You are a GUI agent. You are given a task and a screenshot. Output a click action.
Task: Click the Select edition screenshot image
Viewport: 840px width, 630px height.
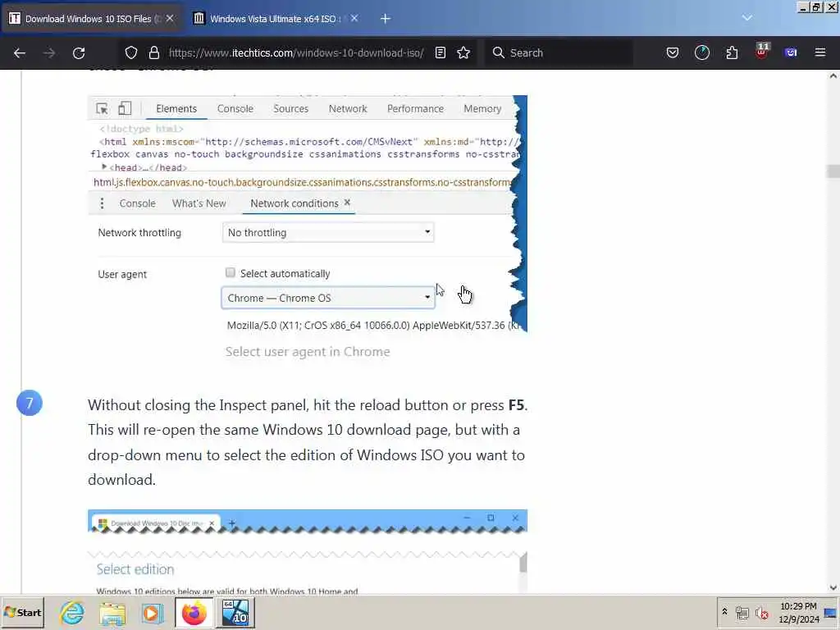(308, 550)
